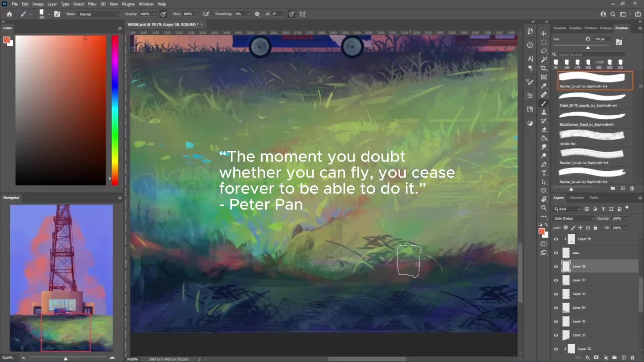
Task: Select the Lasso tool
Action: coord(544,51)
